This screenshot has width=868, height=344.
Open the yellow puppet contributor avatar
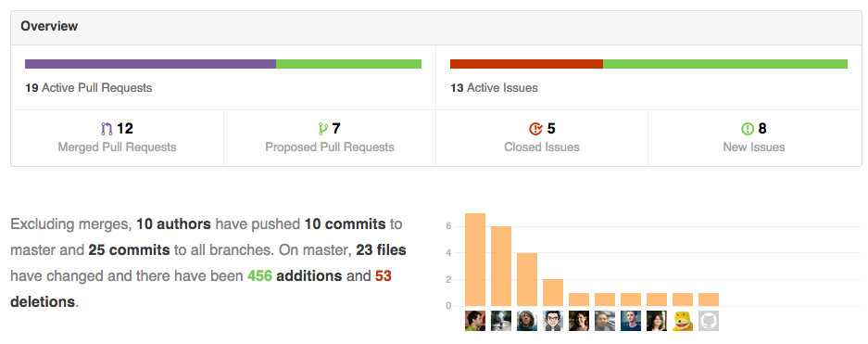pos(683,321)
